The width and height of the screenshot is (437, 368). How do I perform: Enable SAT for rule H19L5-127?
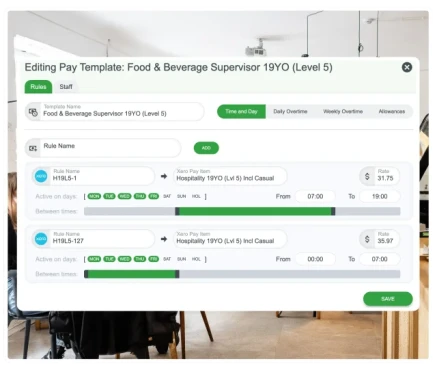pos(167,259)
